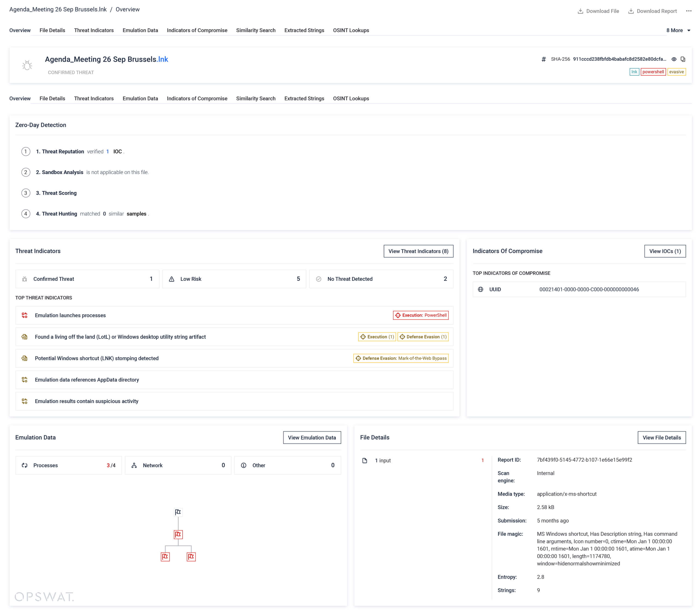Select the Low Risk filter card
This screenshot has height=616, width=700.
coord(234,279)
